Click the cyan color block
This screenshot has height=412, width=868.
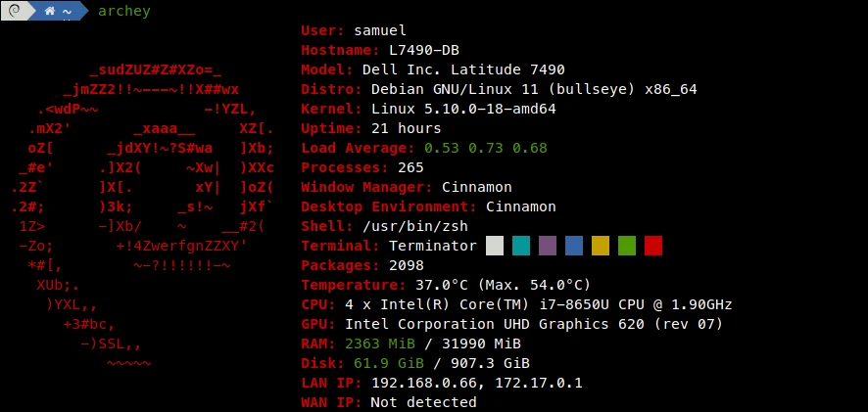tap(521, 246)
